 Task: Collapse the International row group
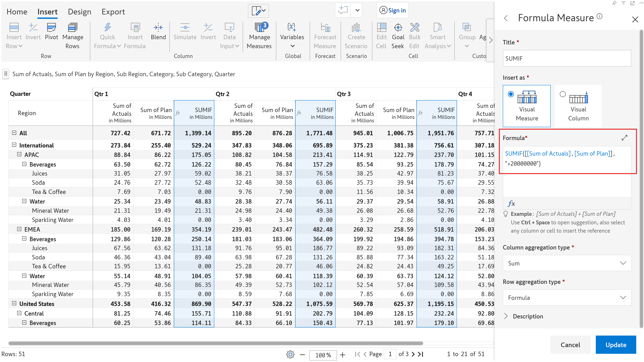point(14,145)
